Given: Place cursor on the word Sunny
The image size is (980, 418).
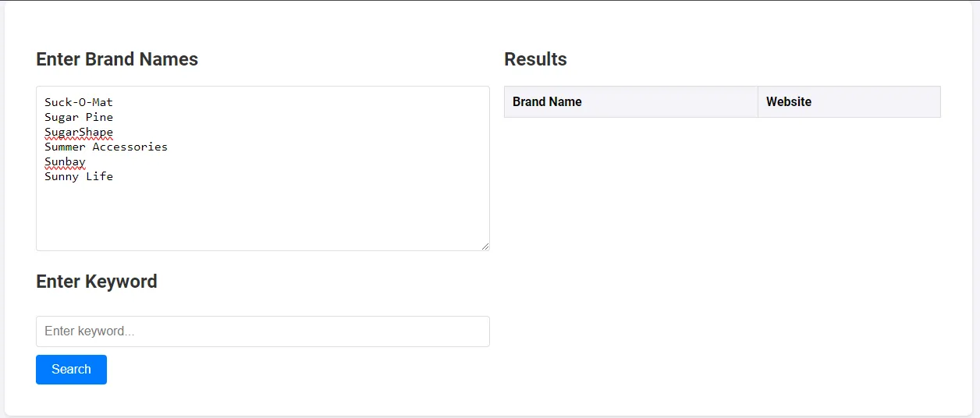Looking at the screenshot, I should [62, 176].
